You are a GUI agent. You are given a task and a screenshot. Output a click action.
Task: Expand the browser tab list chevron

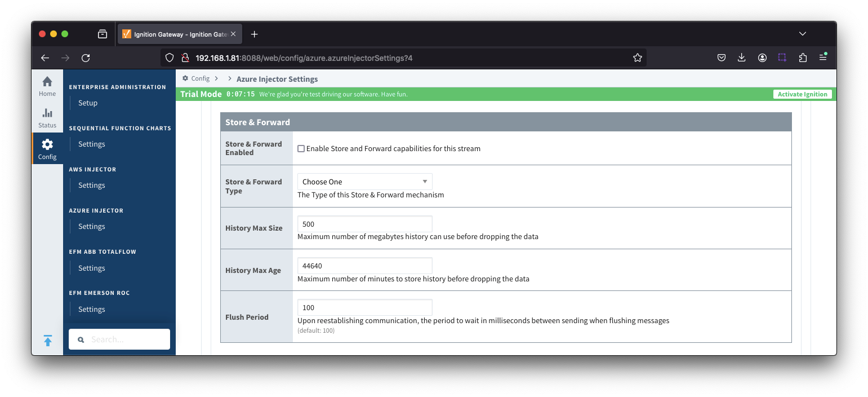[x=802, y=34]
